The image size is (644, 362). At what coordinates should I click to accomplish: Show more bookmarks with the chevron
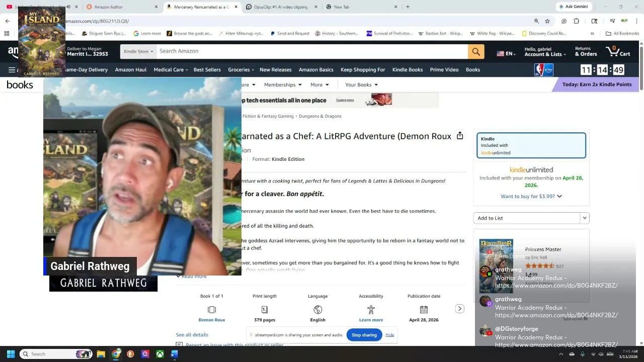[x=592, y=34]
